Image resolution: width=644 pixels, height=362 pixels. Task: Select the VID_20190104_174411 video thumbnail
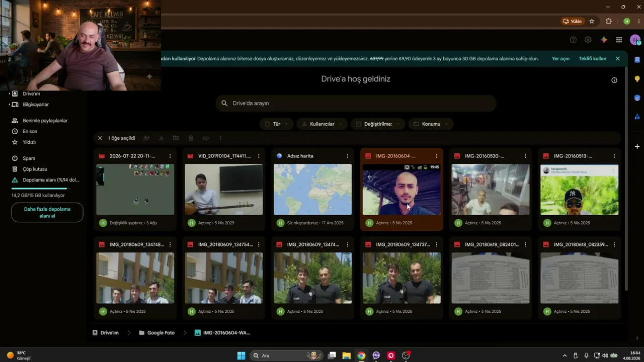[224, 190]
